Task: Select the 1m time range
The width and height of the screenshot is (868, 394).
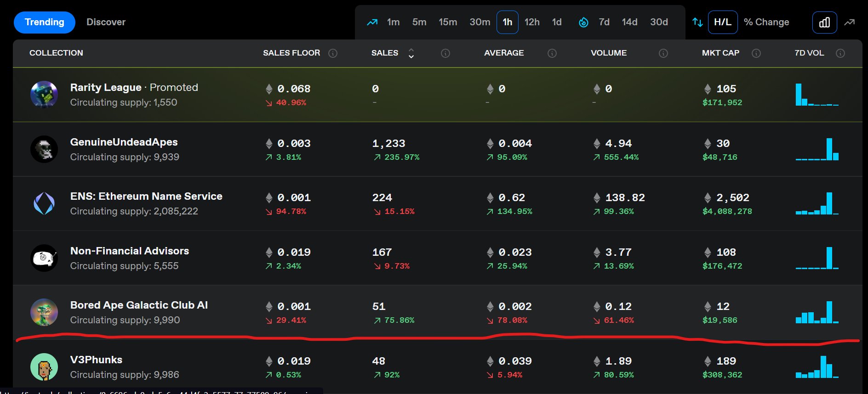Action: point(393,22)
